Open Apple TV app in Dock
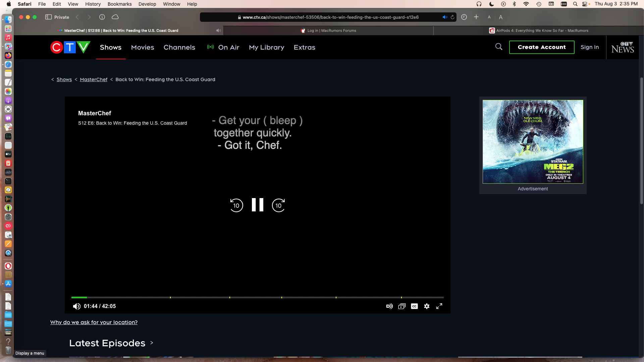This screenshot has width=644, height=362. coord(8,154)
